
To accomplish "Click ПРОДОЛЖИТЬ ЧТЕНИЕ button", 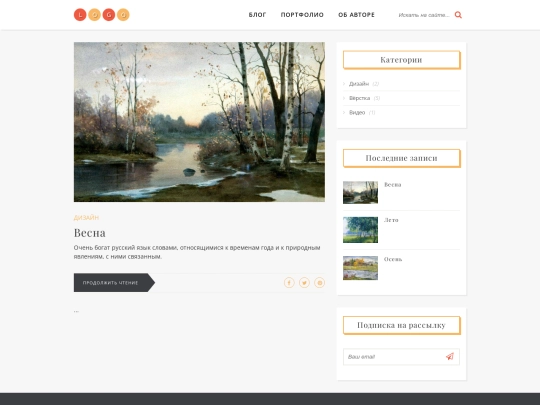I will tap(114, 283).
